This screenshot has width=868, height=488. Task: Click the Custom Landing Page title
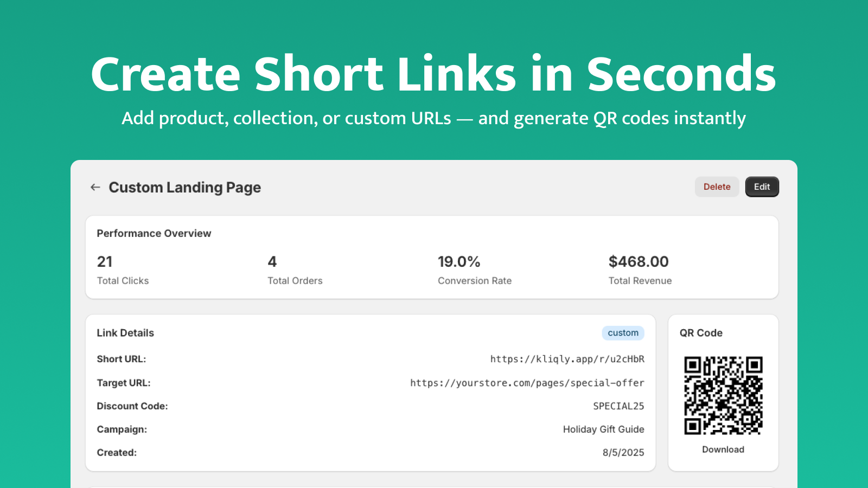[184, 187]
